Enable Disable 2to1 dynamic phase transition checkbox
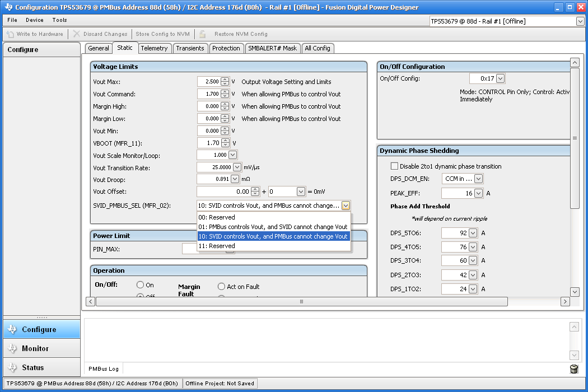 click(394, 166)
